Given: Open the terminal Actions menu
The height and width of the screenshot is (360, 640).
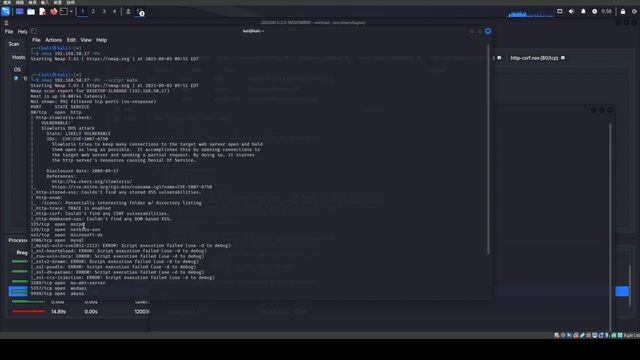Looking at the screenshot, I should tap(53, 40).
